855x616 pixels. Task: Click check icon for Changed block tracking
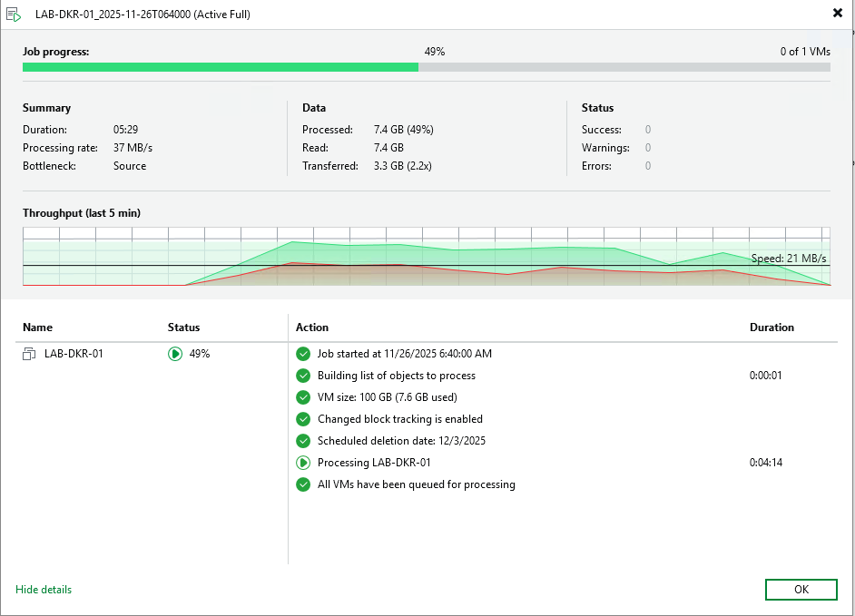point(303,419)
